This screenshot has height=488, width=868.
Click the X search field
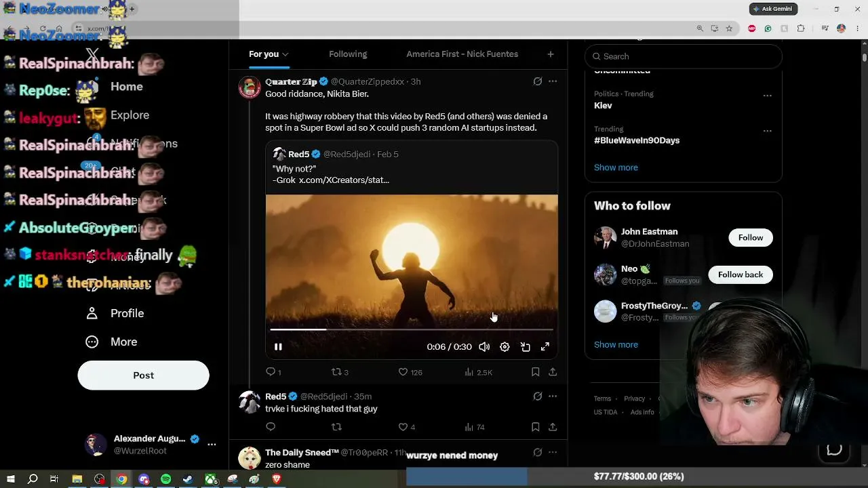click(684, 56)
